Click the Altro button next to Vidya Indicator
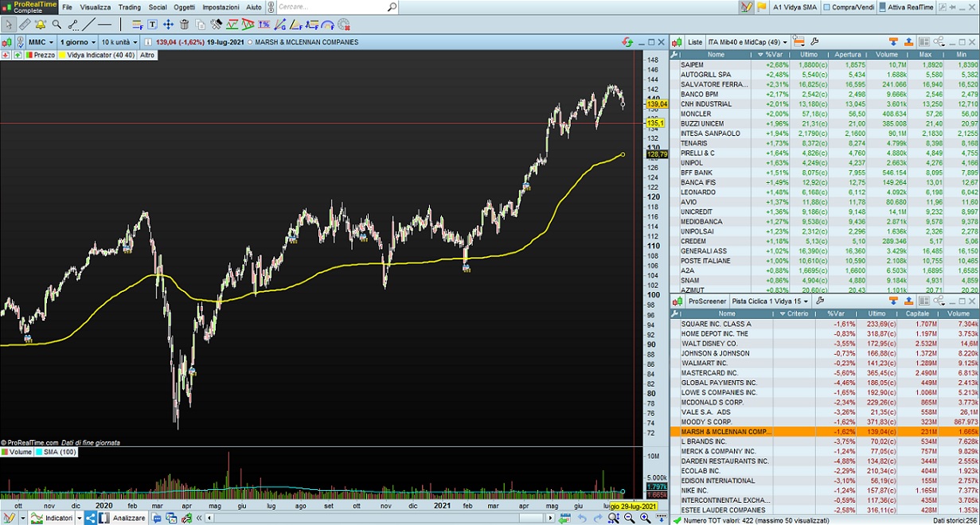The image size is (980, 525). [147, 55]
